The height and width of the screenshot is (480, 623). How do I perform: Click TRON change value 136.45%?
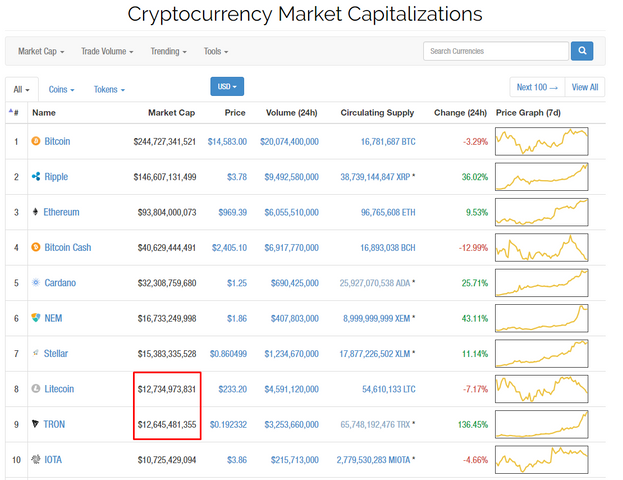click(x=473, y=425)
